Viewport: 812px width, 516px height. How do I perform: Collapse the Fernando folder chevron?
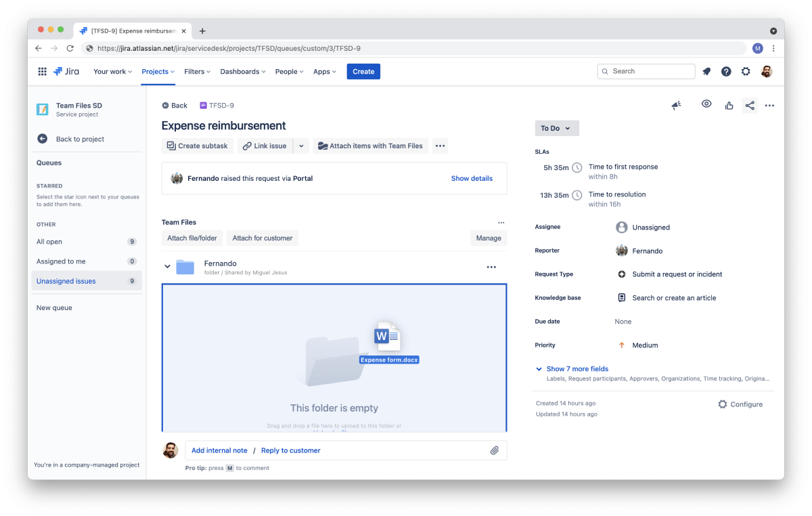coord(168,267)
